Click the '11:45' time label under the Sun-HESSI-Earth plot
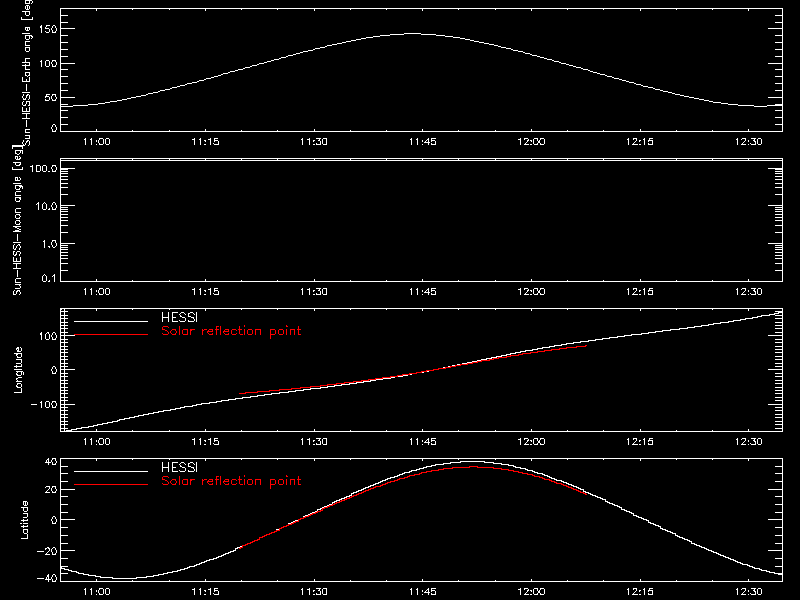The width and height of the screenshot is (800, 600). tap(422, 141)
